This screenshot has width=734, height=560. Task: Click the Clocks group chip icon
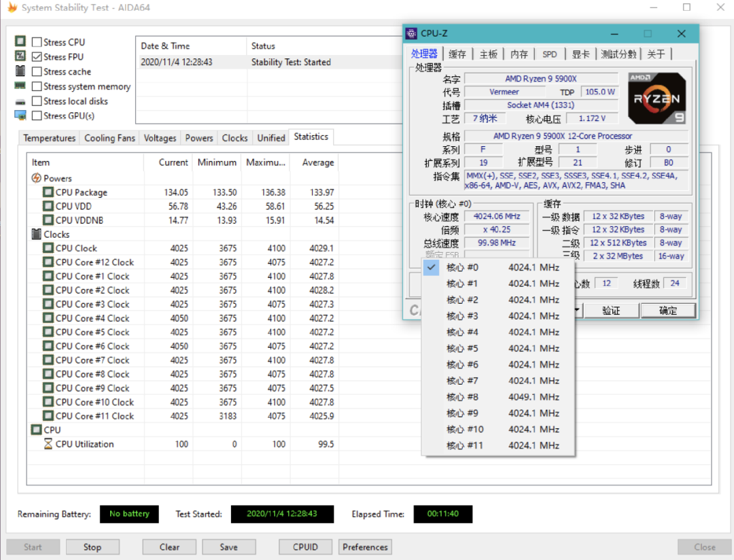click(x=36, y=234)
